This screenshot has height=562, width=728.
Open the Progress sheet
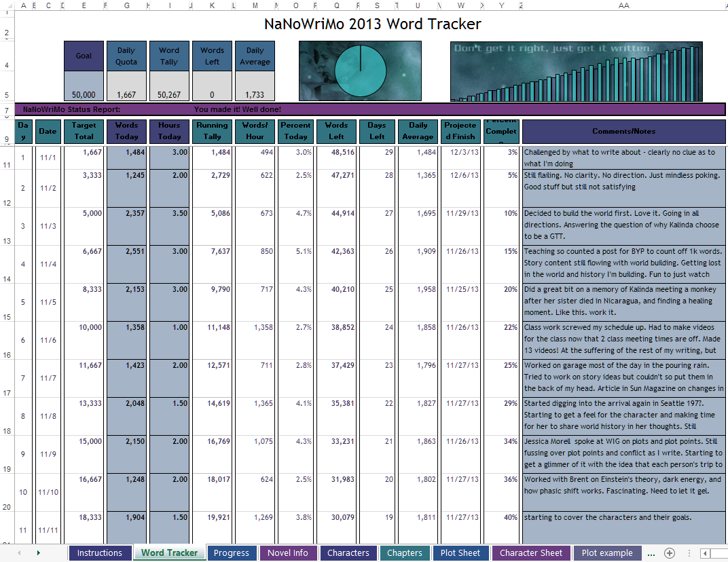232,552
